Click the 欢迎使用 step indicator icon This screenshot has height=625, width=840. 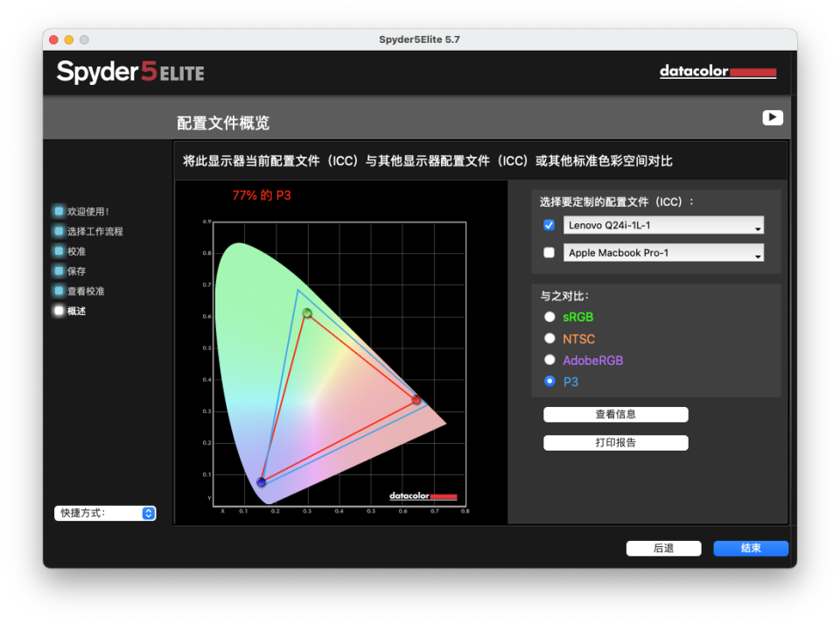tap(59, 211)
